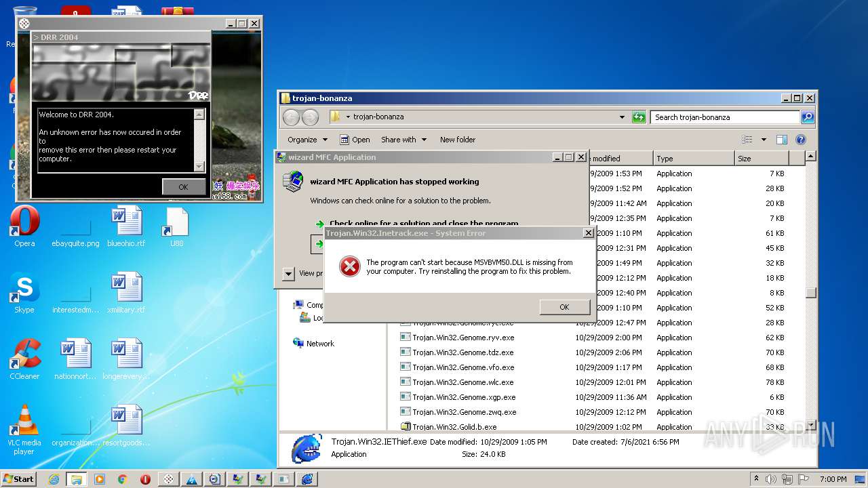
Task: Go back in the trojan-bonanza Explorer window
Action: (291, 117)
